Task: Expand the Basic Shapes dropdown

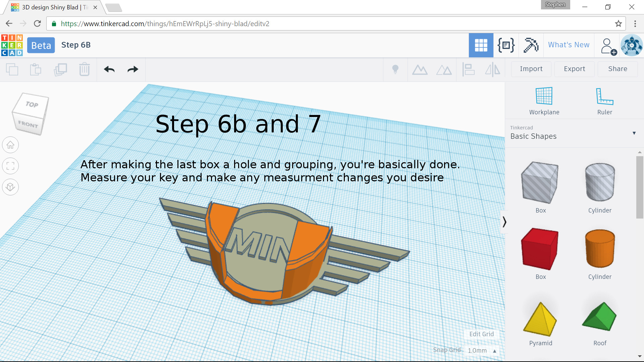Action: (x=634, y=133)
